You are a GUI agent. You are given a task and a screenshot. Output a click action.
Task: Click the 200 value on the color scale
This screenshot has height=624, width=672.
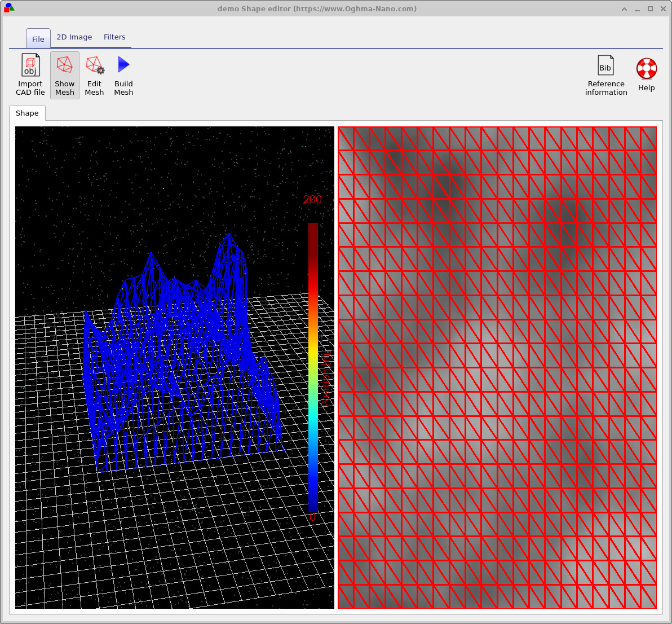click(x=313, y=199)
